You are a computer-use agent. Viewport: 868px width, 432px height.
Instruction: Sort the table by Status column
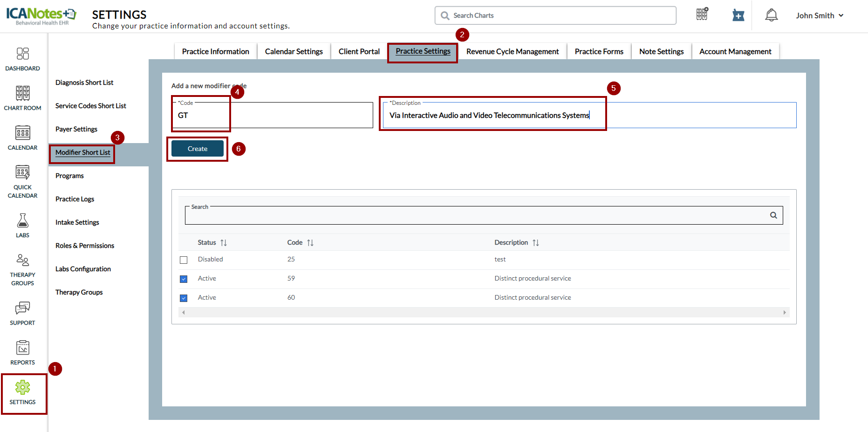[x=224, y=243]
